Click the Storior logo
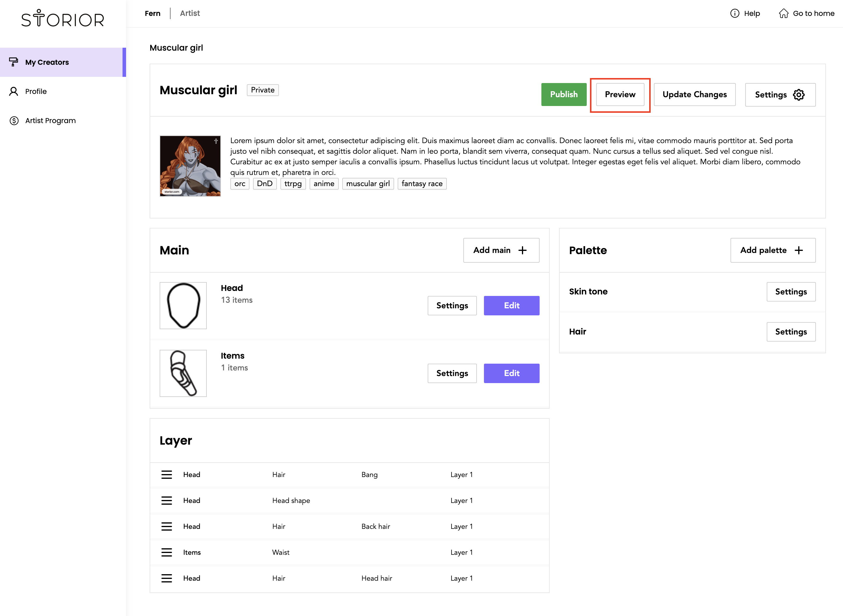Screen dimensions: 843x616 (63, 19)
